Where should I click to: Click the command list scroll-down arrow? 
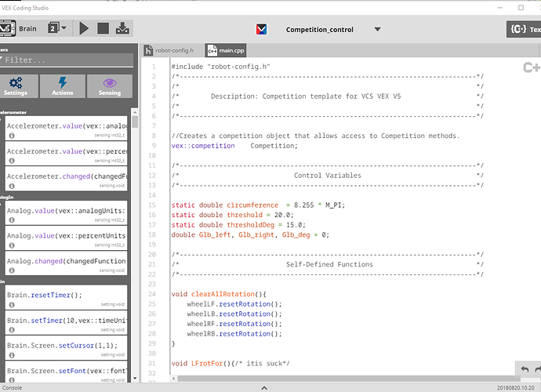135,378
